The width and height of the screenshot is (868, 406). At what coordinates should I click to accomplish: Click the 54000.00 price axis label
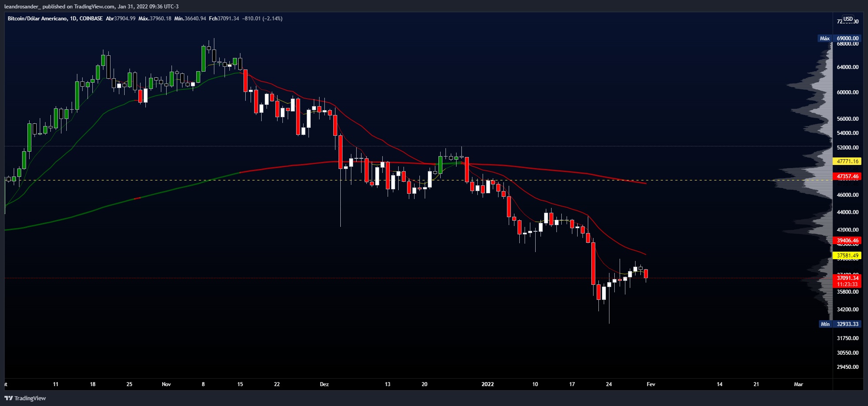coord(848,133)
